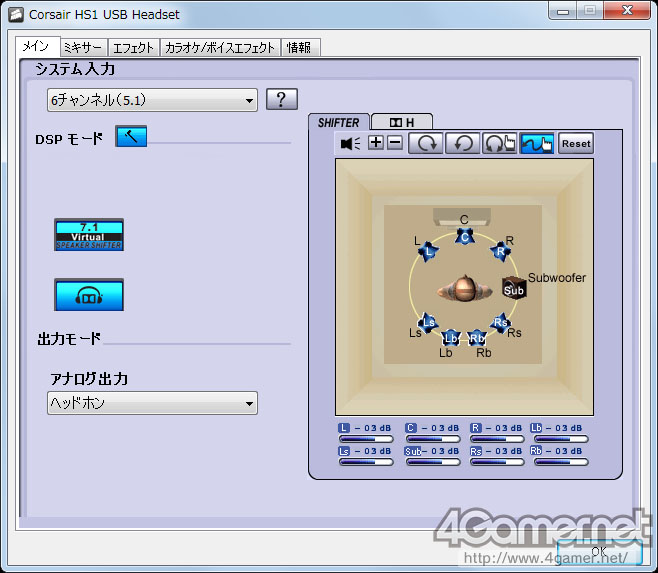Screen dimensions: 658x573
Task: Click the L channel label badge
Action: tap(344, 428)
